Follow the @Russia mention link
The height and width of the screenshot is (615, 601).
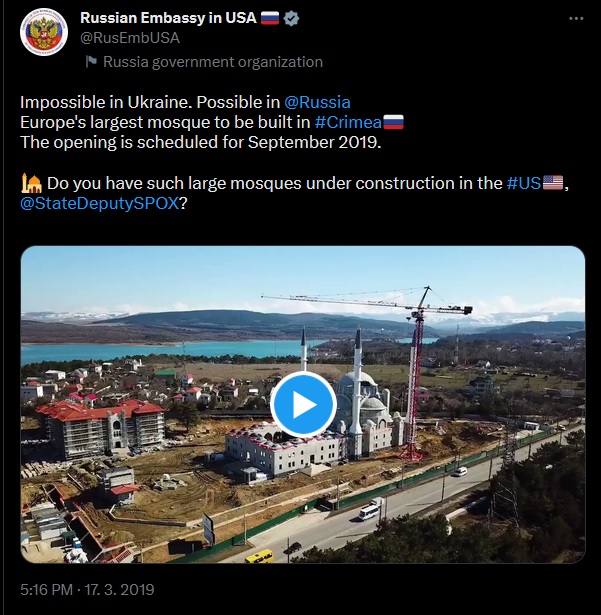317,102
